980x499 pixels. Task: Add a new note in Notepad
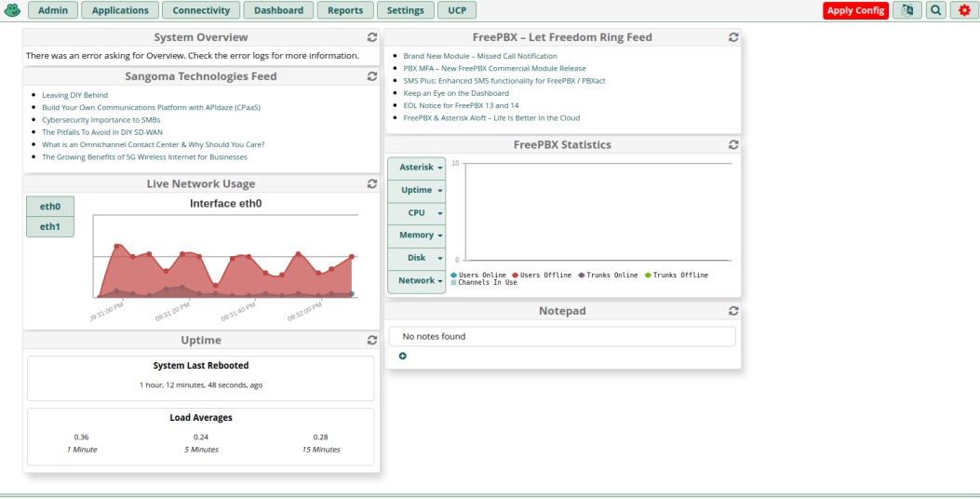[x=402, y=356]
